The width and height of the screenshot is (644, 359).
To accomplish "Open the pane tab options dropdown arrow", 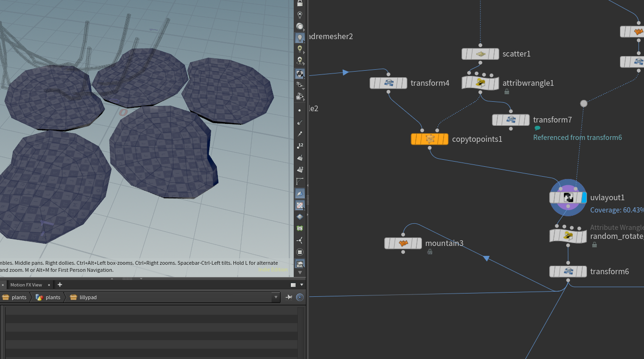I will (302, 285).
